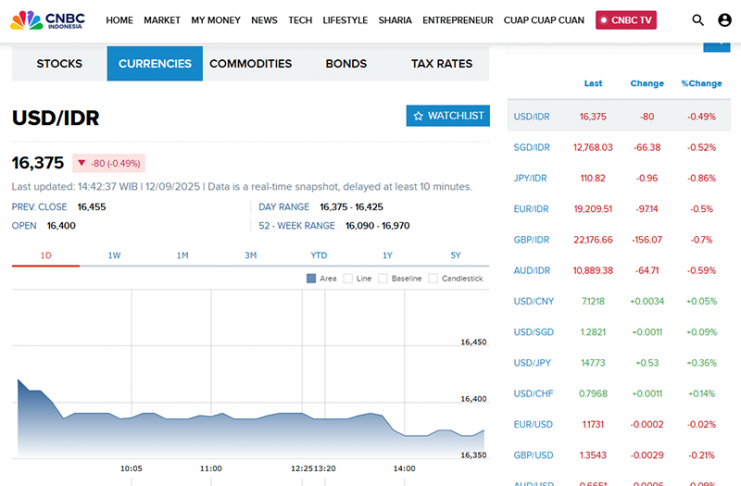This screenshot has height=486, width=741.
Task: Select the YTD chart range
Action: 319,255
